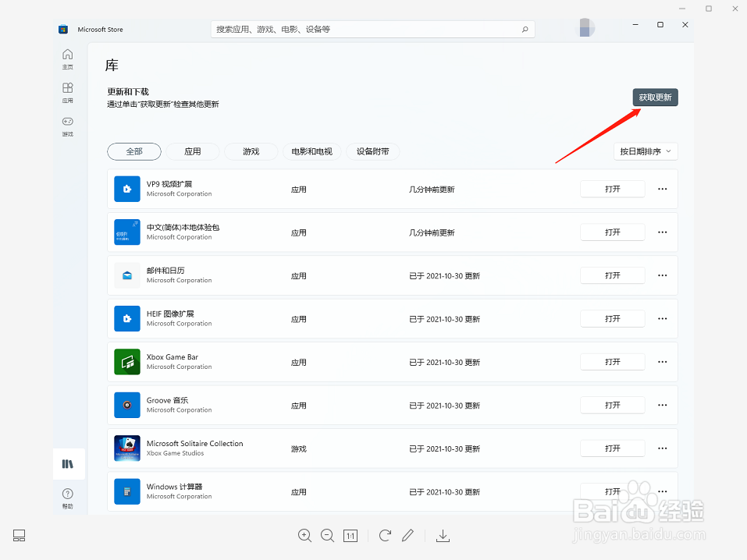Switch to the 电影和电视 filter
The height and width of the screenshot is (560, 747).
[312, 151]
